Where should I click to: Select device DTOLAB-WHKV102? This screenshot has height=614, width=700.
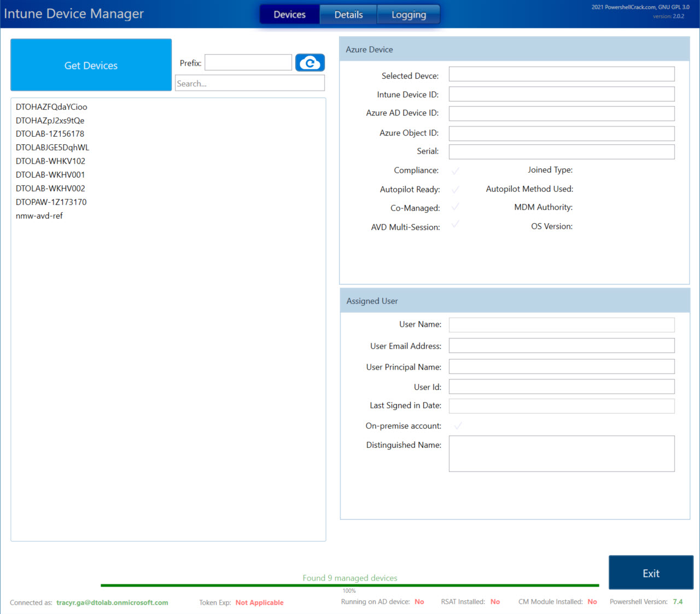pos(50,161)
